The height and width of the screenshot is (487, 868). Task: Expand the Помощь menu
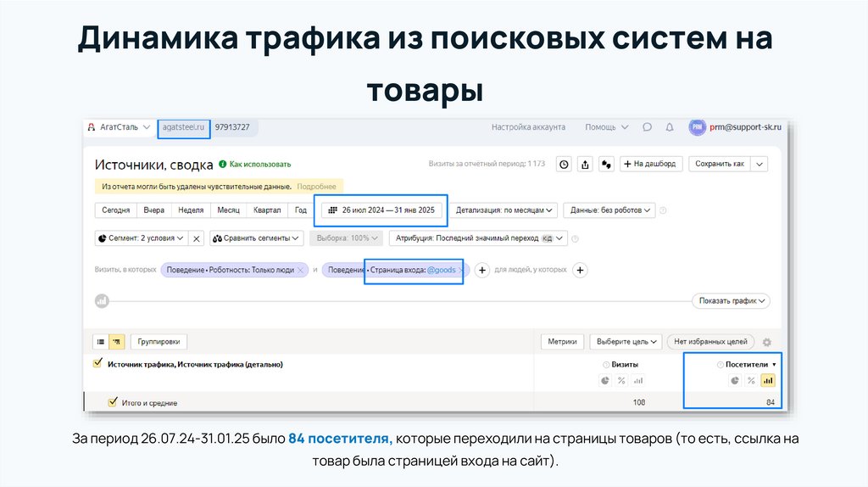[606, 127]
